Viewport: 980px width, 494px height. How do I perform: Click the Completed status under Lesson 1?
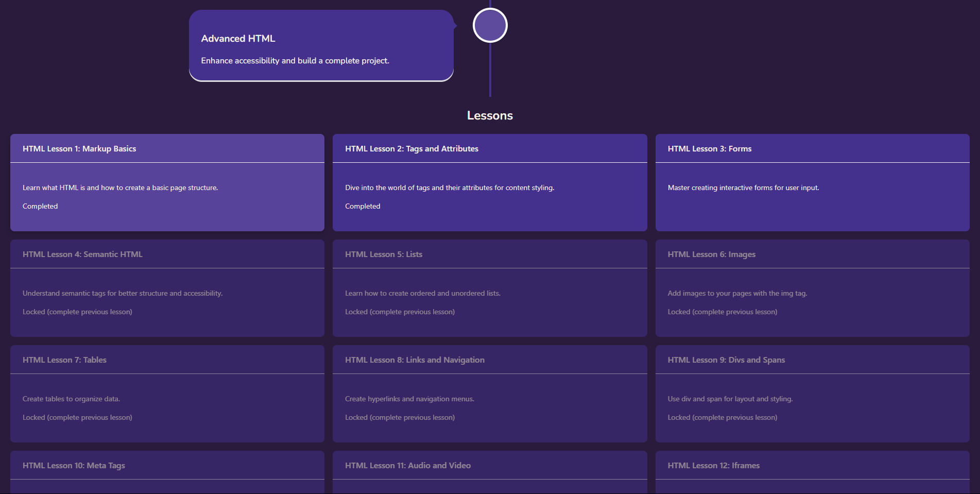tap(40, 206)
